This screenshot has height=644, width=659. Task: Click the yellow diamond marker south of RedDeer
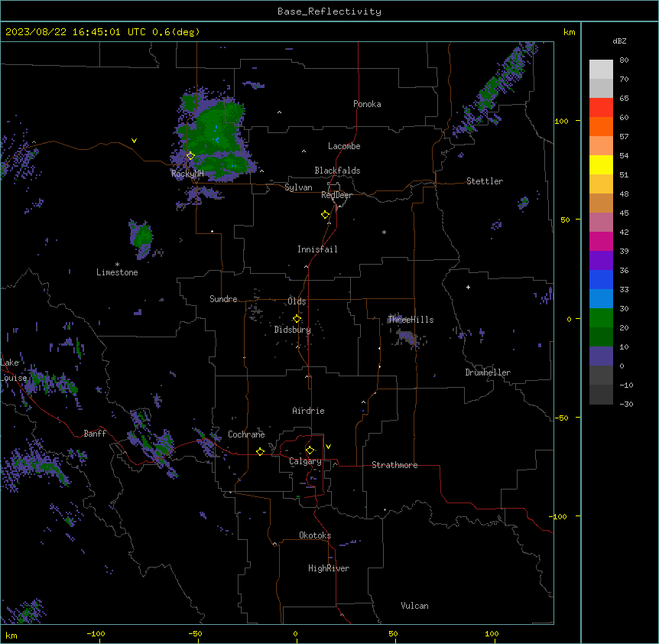[x=325, y=215]
